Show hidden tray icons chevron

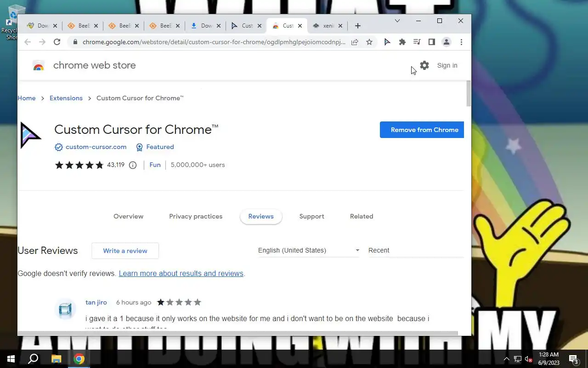tap(506, 359)
